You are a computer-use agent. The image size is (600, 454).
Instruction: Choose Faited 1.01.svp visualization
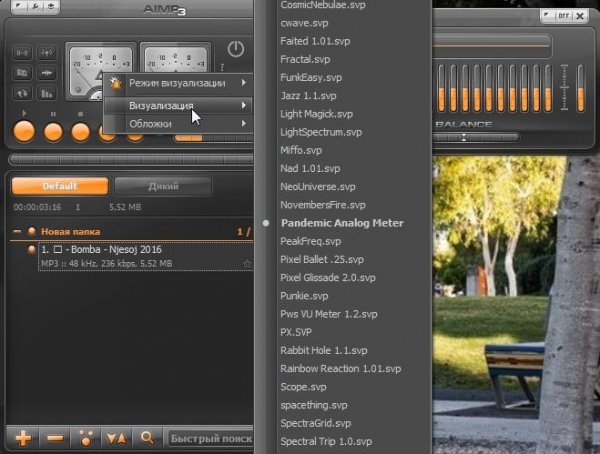point(315,41)
